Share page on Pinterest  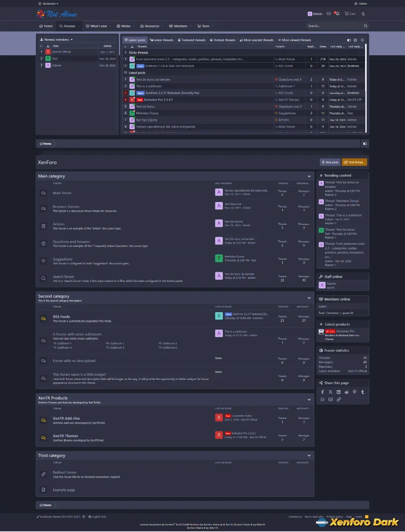click(x=355, y=392)
